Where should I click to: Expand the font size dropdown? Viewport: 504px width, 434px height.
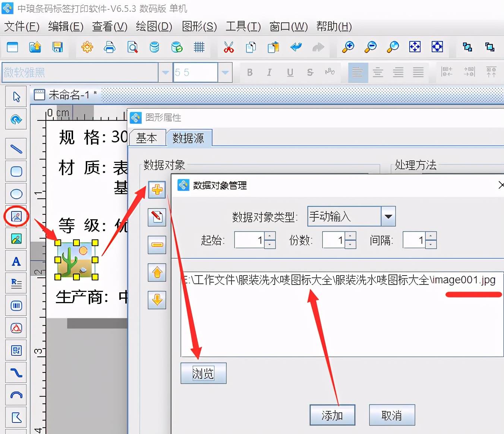coord(225,72)
